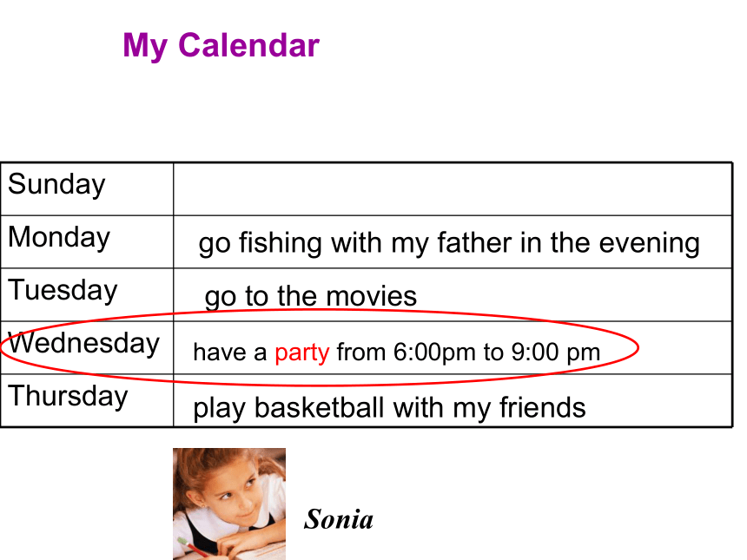747x560 pixels.
Task: Click the word friends in Thursday row
Action: coord(543,408)
